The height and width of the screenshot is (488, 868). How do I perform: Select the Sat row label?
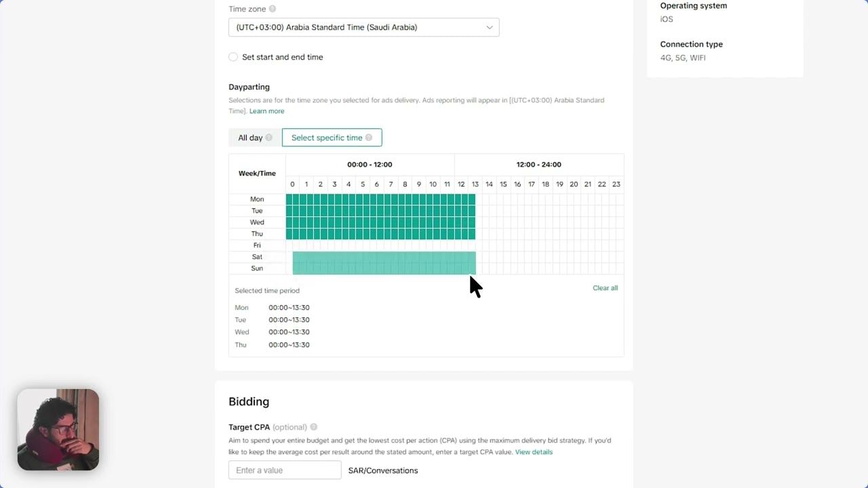(x=257, y=257)
